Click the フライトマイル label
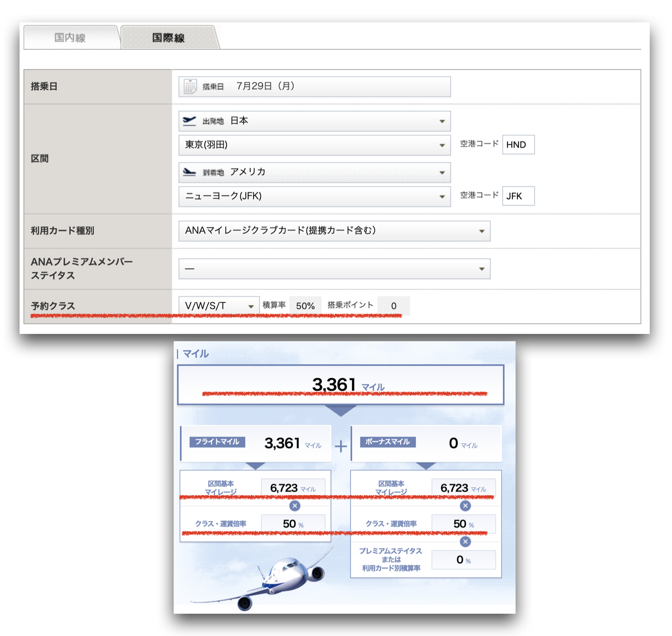This screenshot has height=636, width=672. click(x=217, y=442)
